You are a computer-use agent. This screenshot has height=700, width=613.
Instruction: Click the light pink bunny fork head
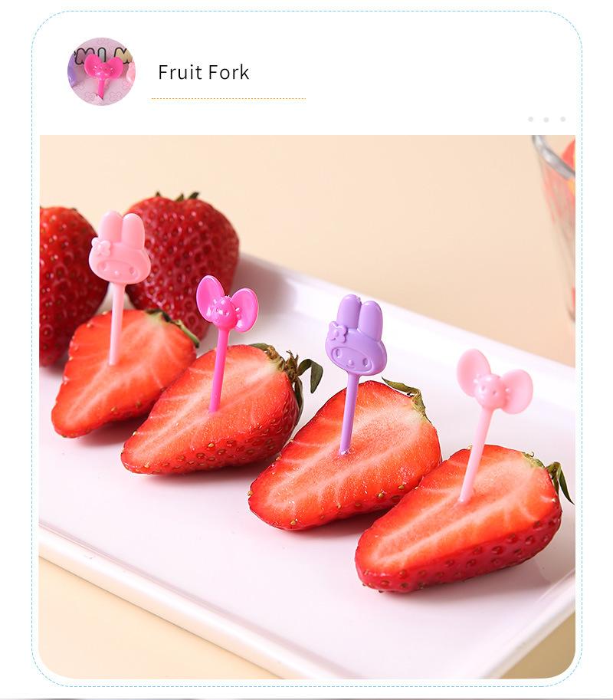point(119,248)
